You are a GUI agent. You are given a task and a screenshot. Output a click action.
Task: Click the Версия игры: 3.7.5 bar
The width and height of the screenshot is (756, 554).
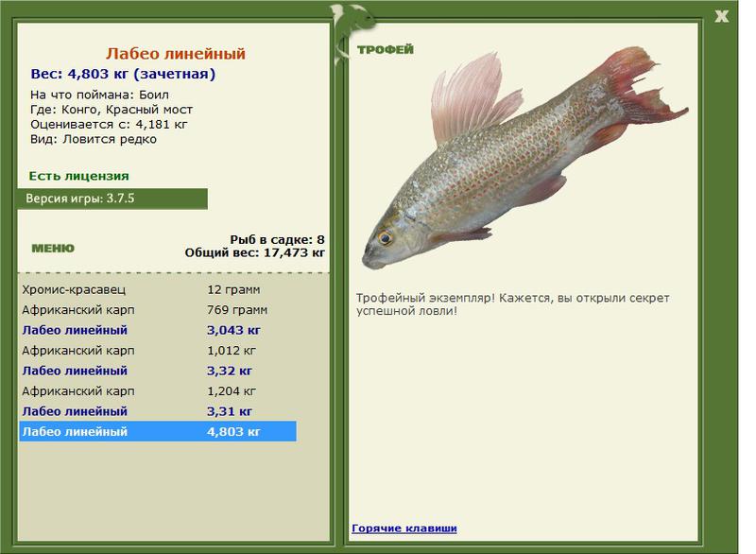point(112,199)
